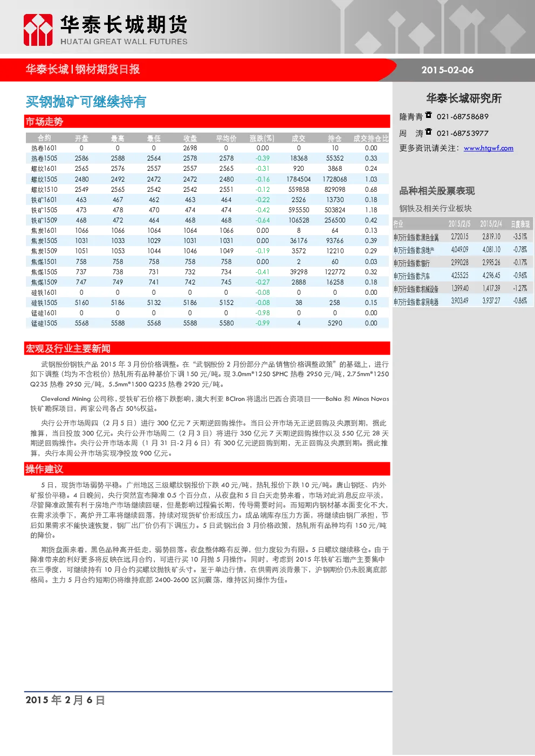The image size is (535, 756).
Task: Click the headline 买钢抛矿可继续持有
Action: 86,102
